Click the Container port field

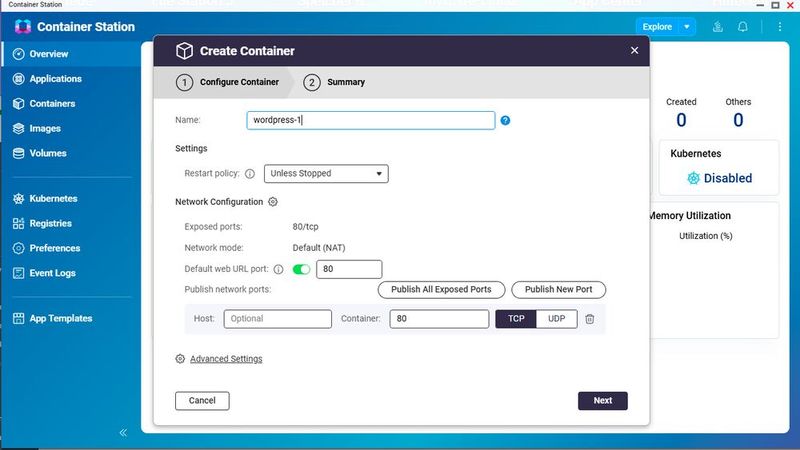point(439,319)
